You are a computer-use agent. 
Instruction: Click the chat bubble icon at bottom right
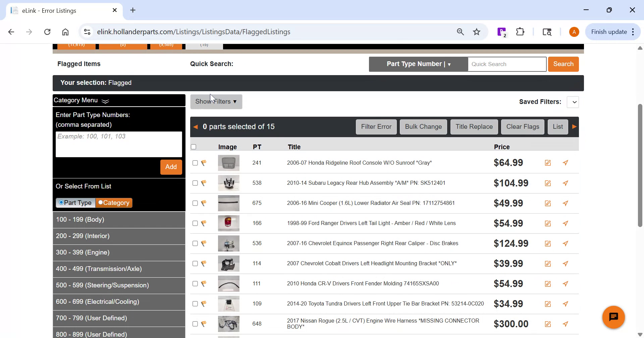tap(613, 317)
